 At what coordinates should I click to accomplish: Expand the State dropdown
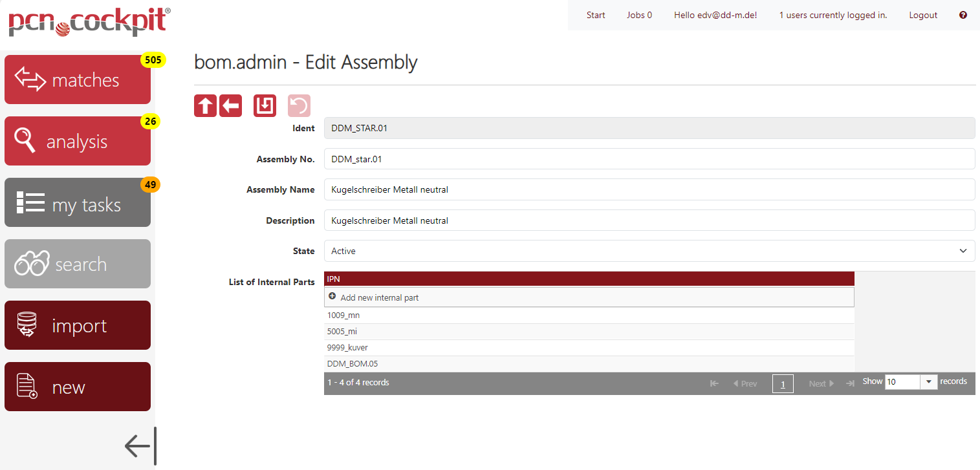click(x=649, y=251)
